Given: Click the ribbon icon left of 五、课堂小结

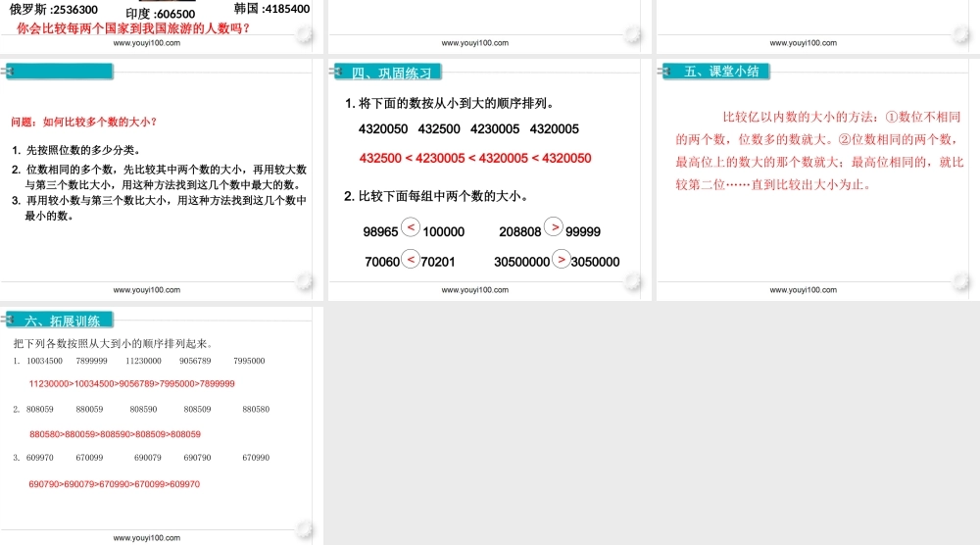Looking at the screenshot, I should [669, 72].
